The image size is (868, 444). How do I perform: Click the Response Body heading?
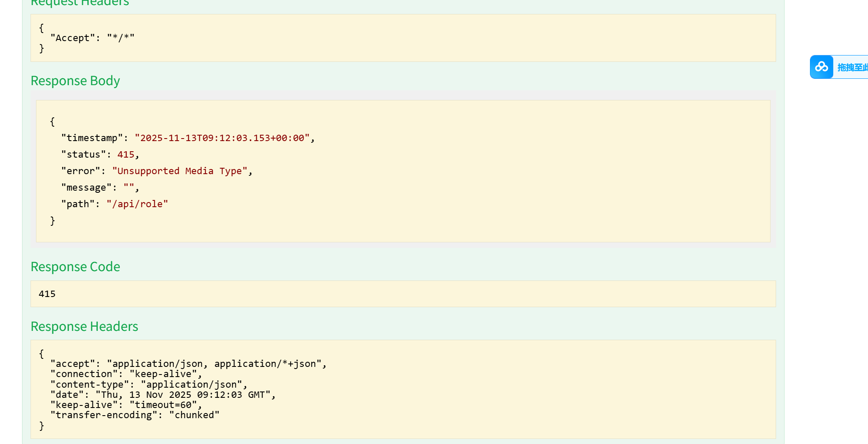[75, 80]
